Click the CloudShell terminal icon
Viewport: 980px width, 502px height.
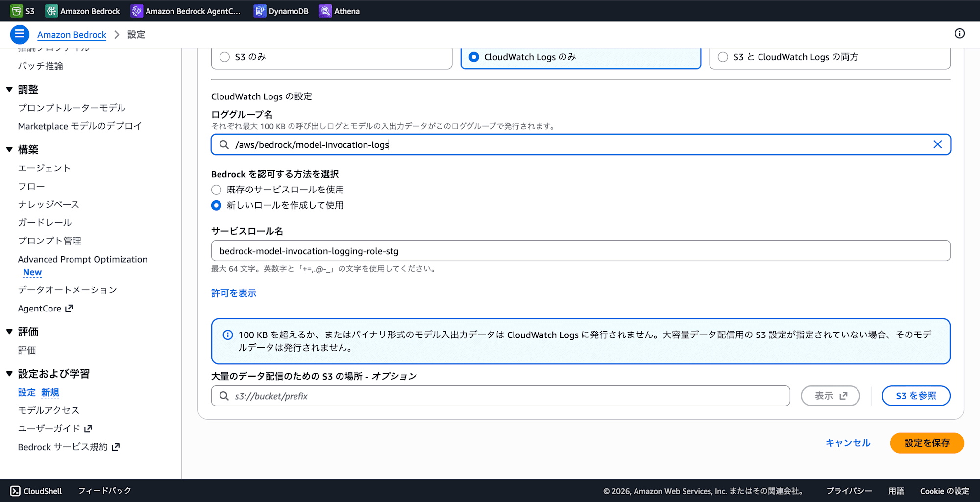tap(15, 491)
